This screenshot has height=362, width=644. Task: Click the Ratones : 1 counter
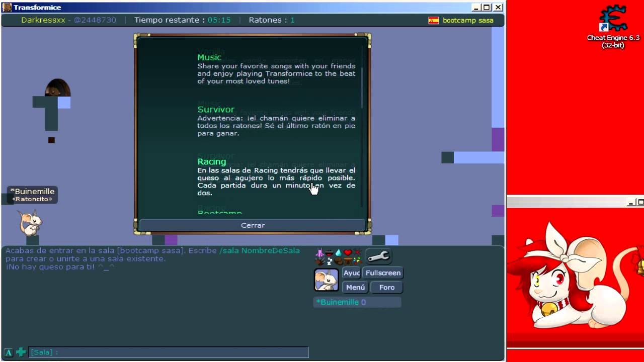[x=272, y=20]
